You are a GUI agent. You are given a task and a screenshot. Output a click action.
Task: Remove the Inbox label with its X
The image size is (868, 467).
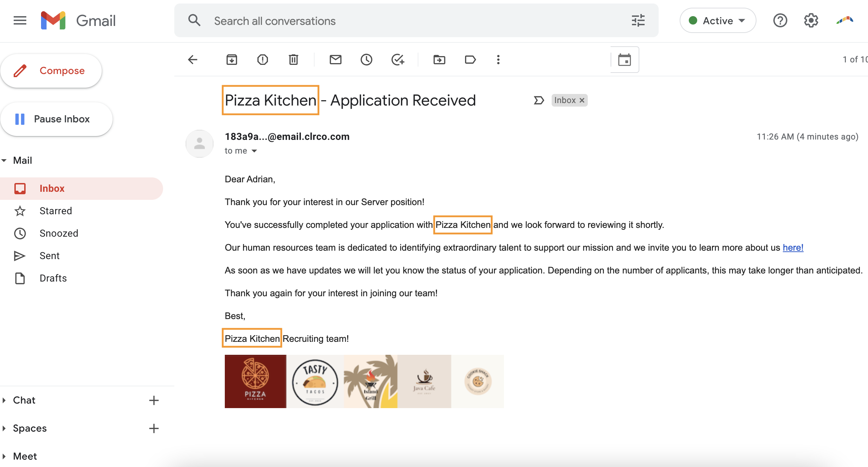(582, 100)
